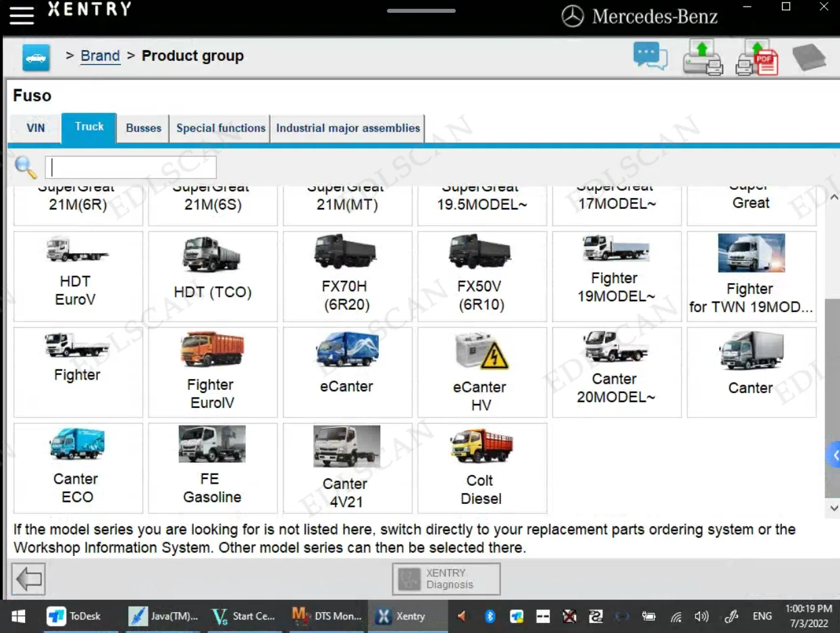Image resolution: width=840 pixels, height=633 pixels.
Task: Select the Fighter 19MODEL~ tile
Action: point(616,277)
